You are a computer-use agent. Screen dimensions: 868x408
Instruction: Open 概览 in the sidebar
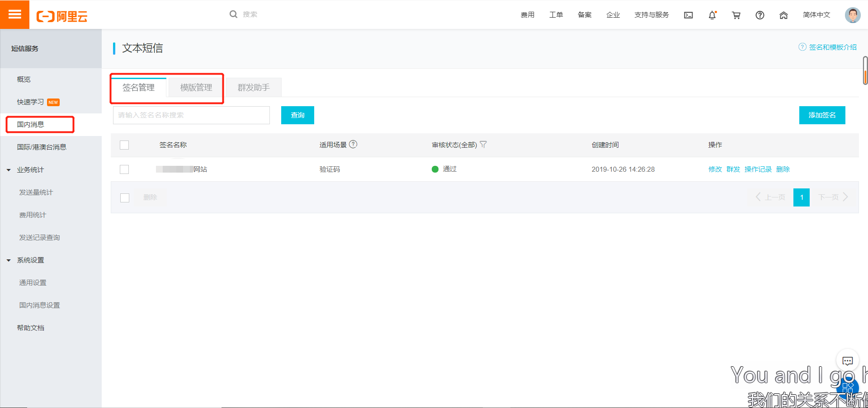point(24,80)
